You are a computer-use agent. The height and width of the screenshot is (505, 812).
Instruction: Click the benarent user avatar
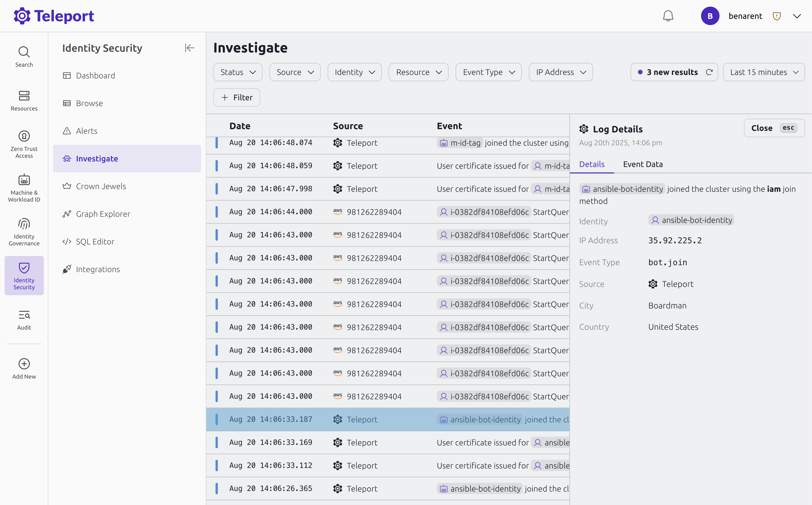point(710,16)
